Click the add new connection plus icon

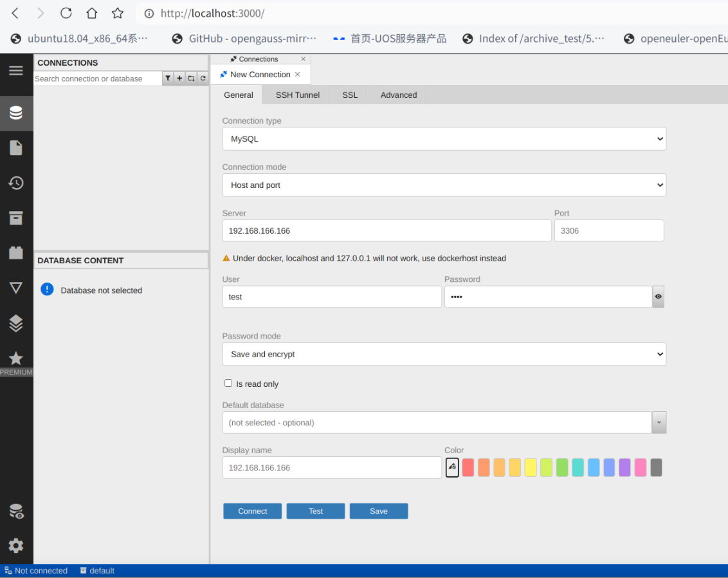pos(179,79)
